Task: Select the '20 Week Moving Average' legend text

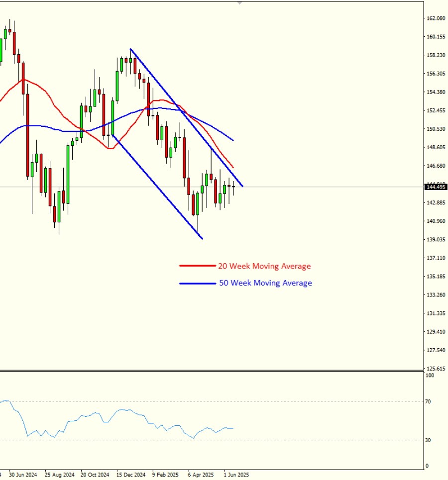Action: pyautogui.click(x=264, y=266)
